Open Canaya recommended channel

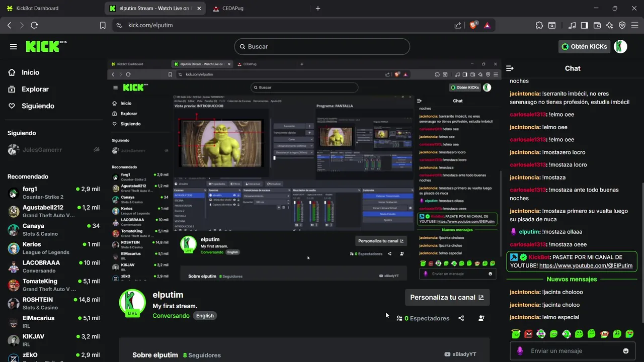[x=53, y=230]
